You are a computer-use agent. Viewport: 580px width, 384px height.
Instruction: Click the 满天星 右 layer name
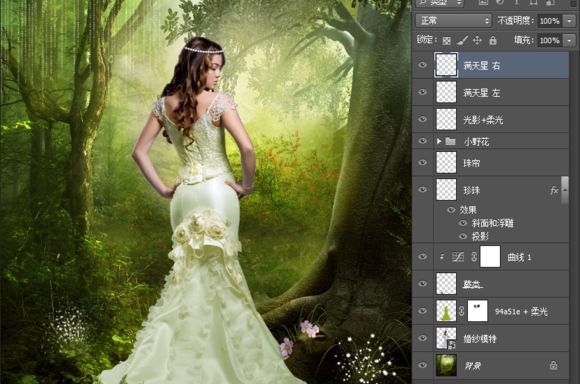click(482, 66)
